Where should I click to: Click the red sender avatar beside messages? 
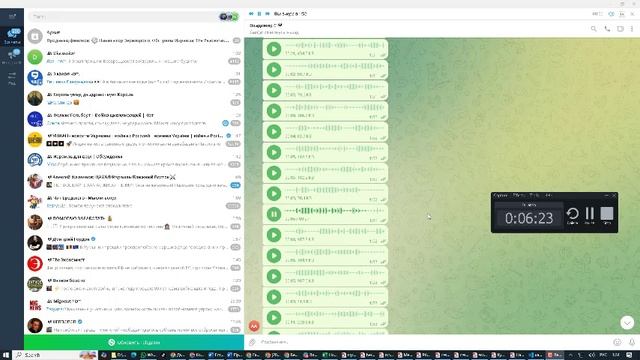point(254,326)
